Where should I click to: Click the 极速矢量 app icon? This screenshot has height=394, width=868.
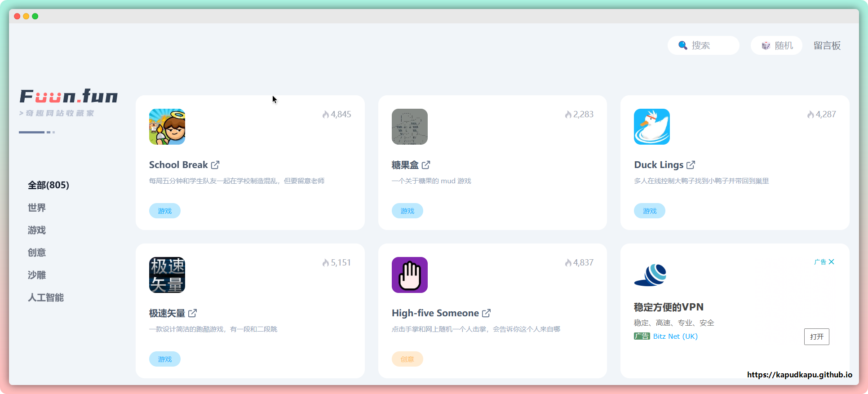click(167, 275)
